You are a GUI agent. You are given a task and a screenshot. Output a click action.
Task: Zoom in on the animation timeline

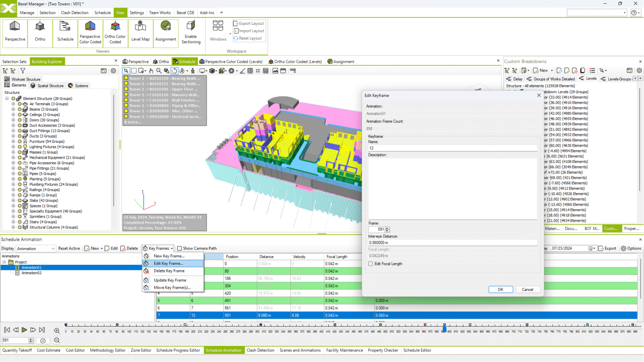[57, 331]
